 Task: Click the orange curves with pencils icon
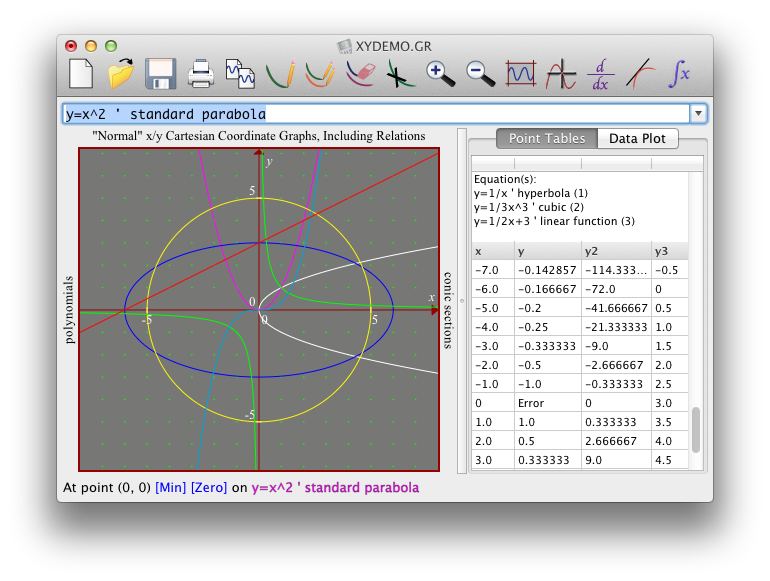(x=320, y=74)
